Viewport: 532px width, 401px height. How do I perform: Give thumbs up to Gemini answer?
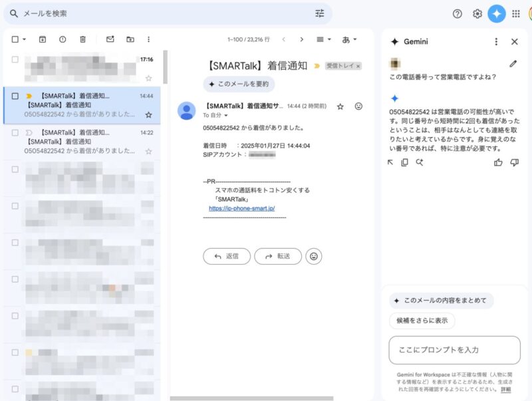[498, 162]
